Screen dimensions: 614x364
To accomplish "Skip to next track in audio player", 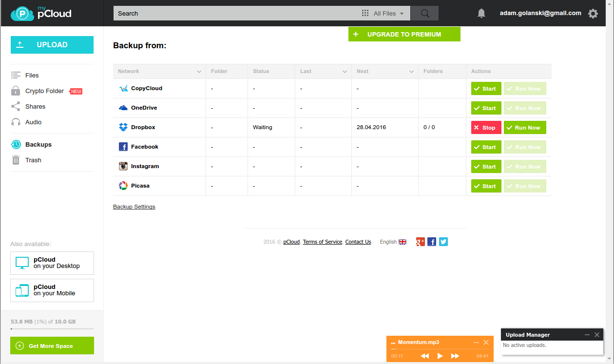I will tap(455, 356).
